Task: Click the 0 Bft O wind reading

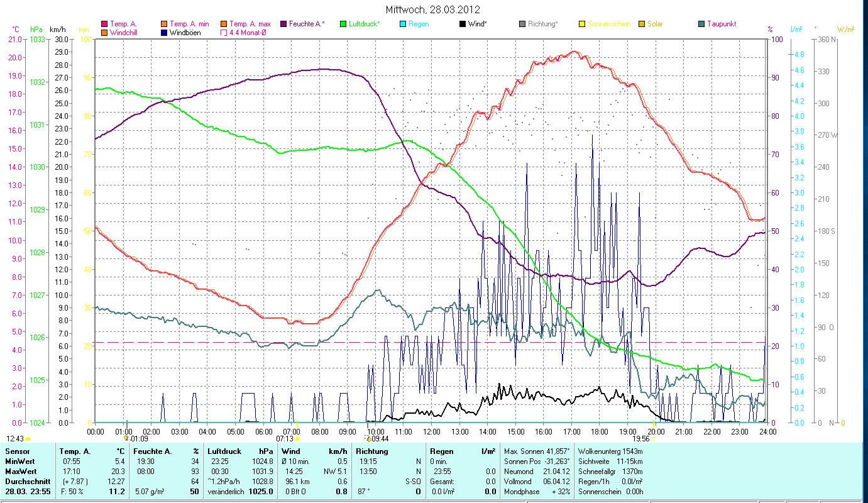Action: pyautogui.click(x=295, y=491)
